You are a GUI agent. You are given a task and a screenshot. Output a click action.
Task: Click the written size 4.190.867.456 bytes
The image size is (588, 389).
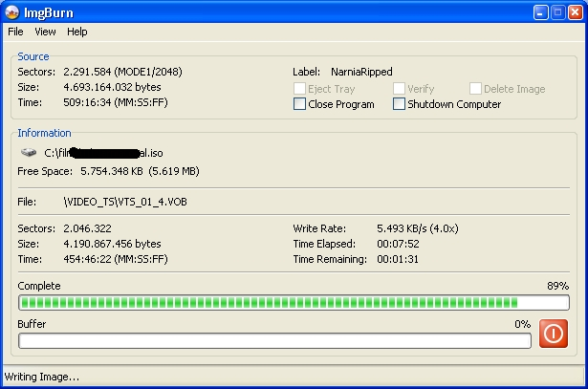coord(112,244)
